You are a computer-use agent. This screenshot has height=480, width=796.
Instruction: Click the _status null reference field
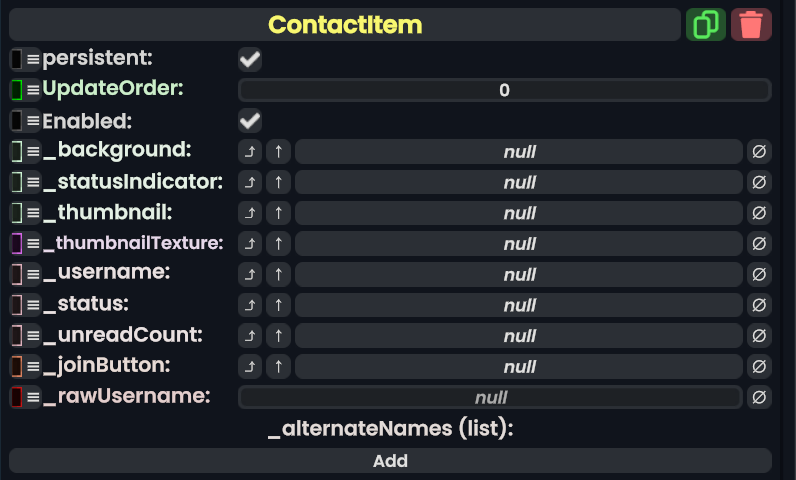pos(519,305)
